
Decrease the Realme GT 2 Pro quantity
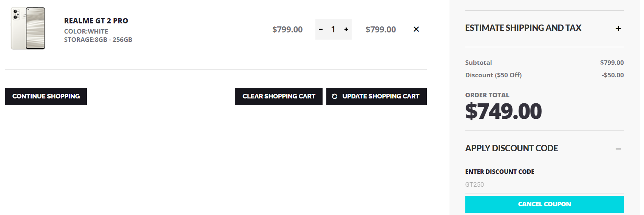[x=321, y=29]
